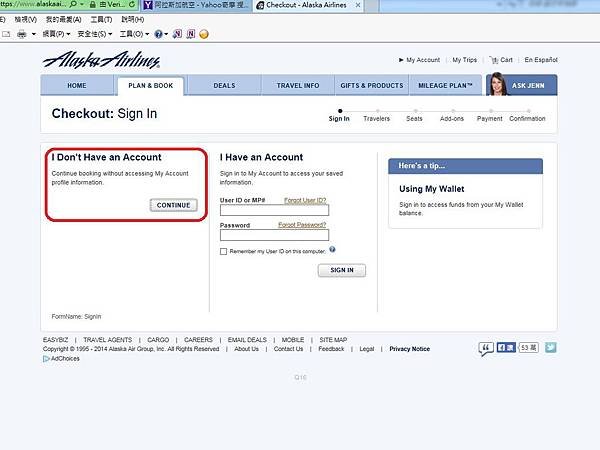Expand the printer dropdown arrow
600x450 pixels.
click(34, 34)
